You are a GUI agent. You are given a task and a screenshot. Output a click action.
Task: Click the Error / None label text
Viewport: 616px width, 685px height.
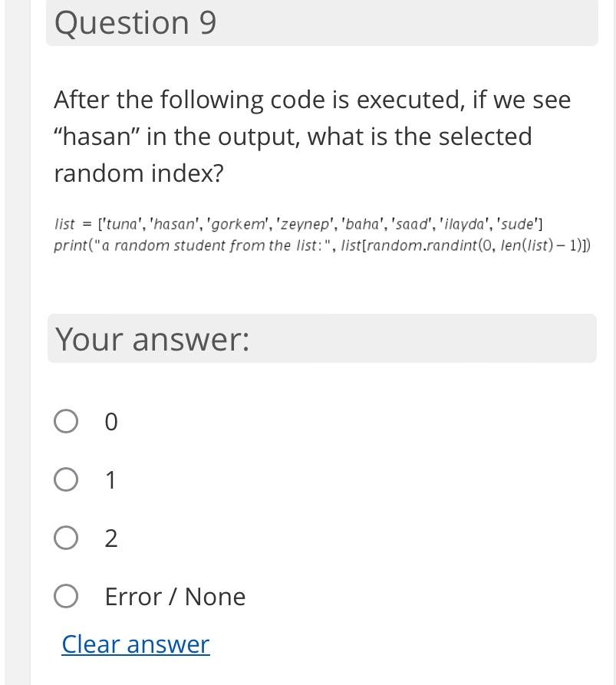coord(175,595)
